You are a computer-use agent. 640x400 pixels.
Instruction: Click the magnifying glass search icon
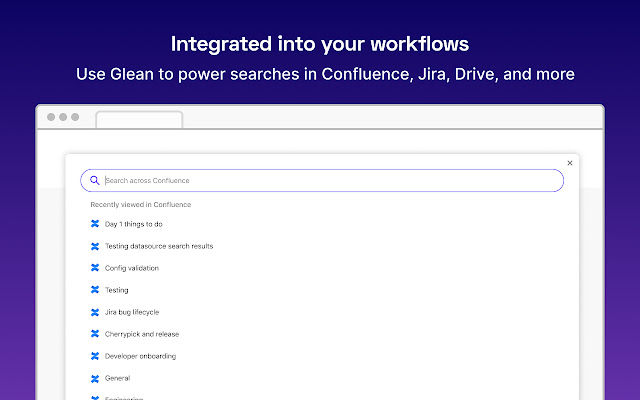click(95, 181)
